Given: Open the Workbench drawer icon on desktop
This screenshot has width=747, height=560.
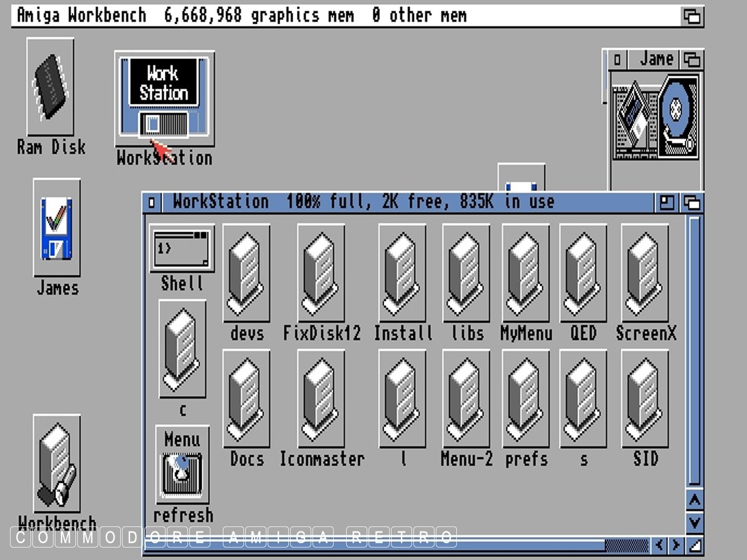Looking at the screenshot, I should click(x=57, y=464).
